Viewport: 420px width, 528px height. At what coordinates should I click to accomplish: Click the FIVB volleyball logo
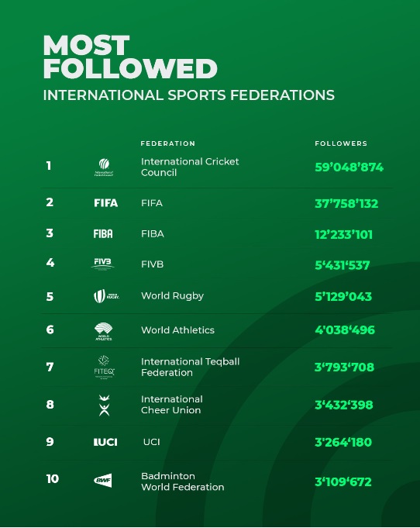click(x=102, y=264)
